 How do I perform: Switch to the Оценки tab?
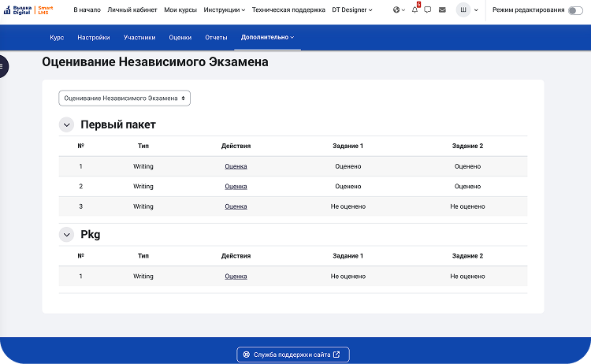tap(180, 37)
